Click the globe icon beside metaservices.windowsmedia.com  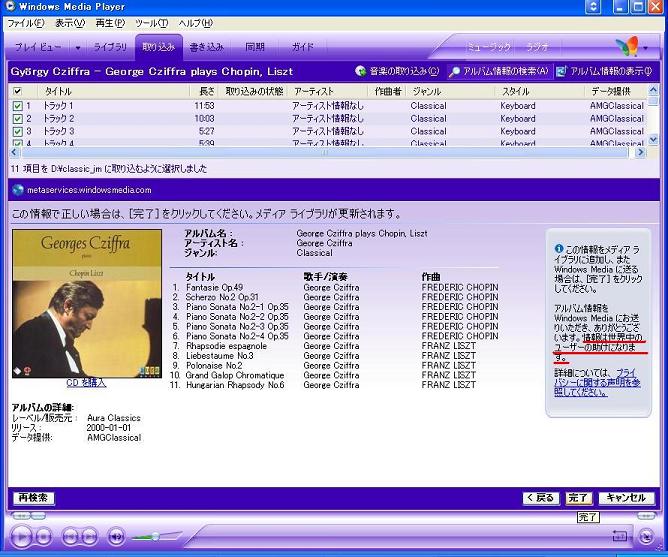tap(17, 190)
